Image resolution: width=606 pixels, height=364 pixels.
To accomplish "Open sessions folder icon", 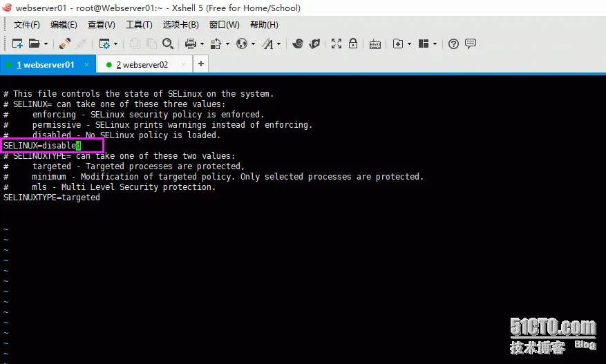I will 35,44.
